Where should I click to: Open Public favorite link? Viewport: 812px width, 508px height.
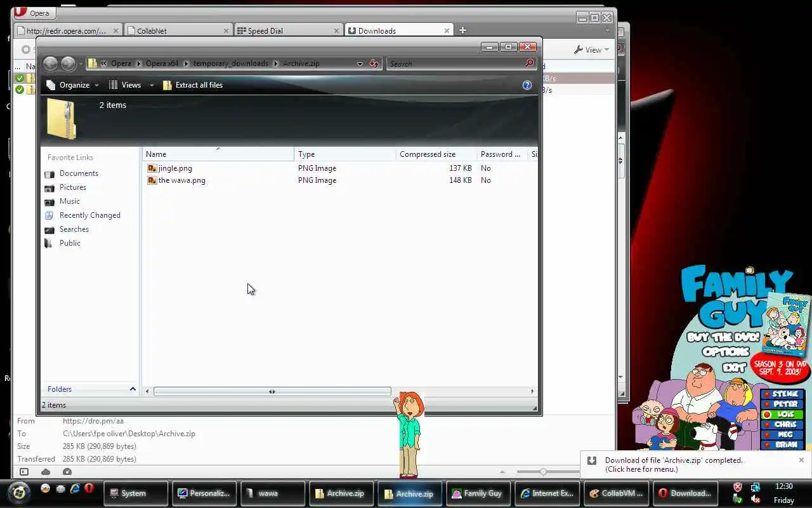point(70,243)
